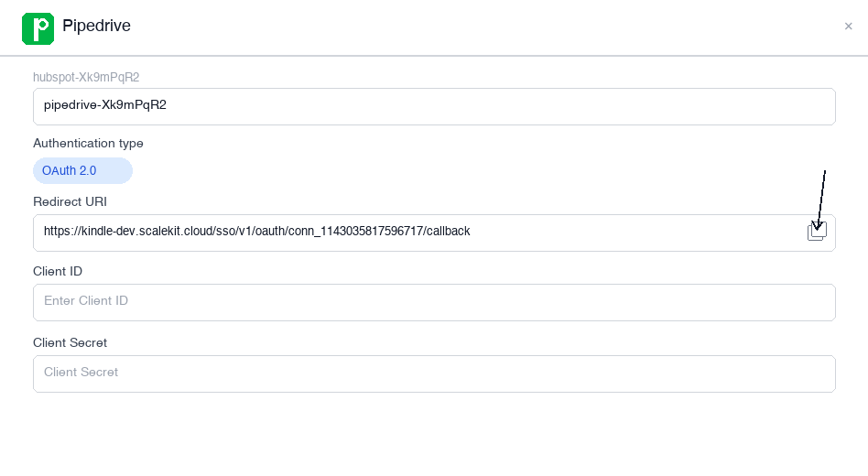The height and width of the screenshot is (476, 868).
Task: Focus the Enter Client ID input
Action: 434,302
